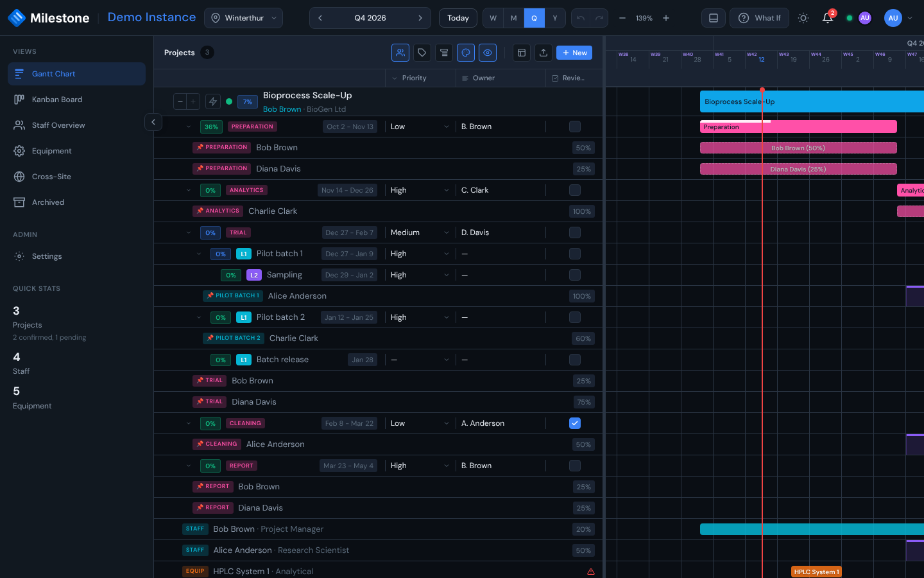Click the Bob Brown link under Bioprocess Scale-Up
Image resolution: width=924 pixels, height=578 pixels.
click(282, 109)
